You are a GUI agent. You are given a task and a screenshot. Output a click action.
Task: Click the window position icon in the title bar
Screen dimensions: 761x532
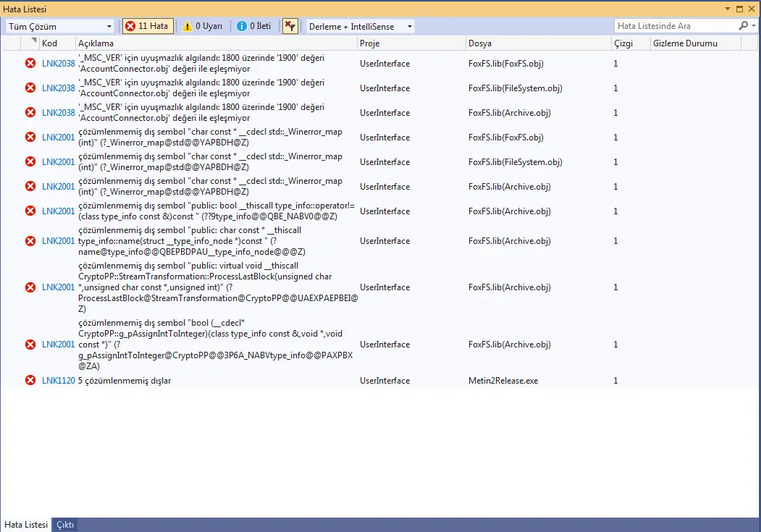(738, 9)
